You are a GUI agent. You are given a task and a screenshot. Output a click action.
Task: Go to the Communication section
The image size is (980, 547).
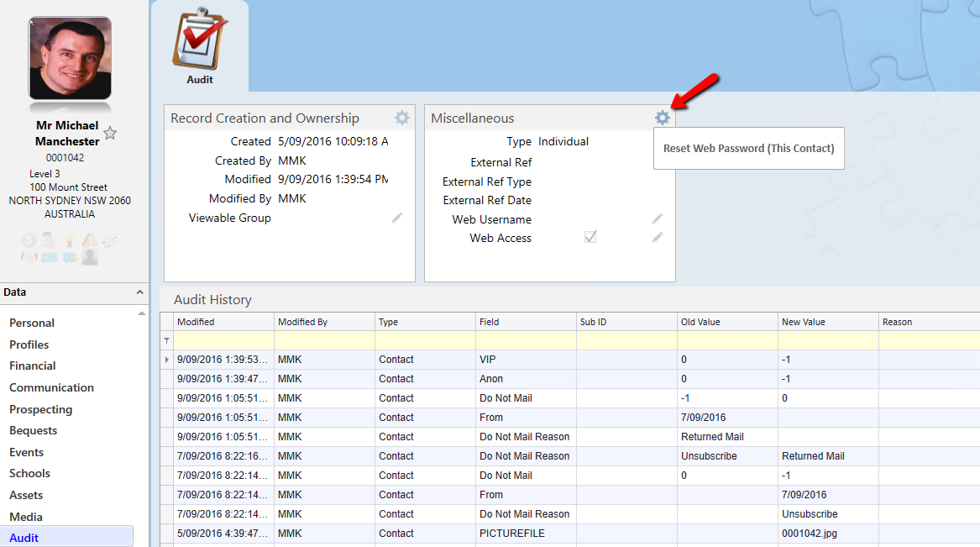[x=51, y=387]
